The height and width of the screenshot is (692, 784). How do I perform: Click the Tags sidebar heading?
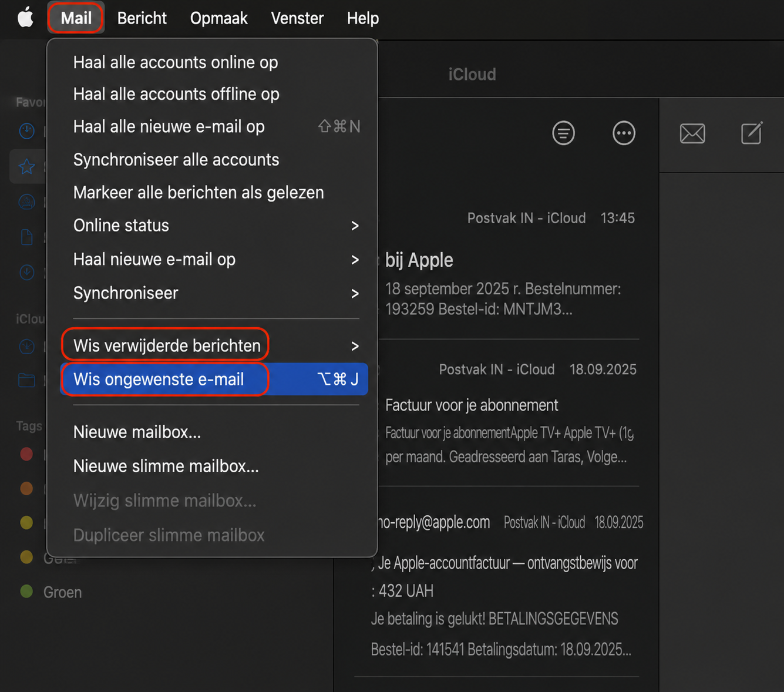click(x=29, y=426)
